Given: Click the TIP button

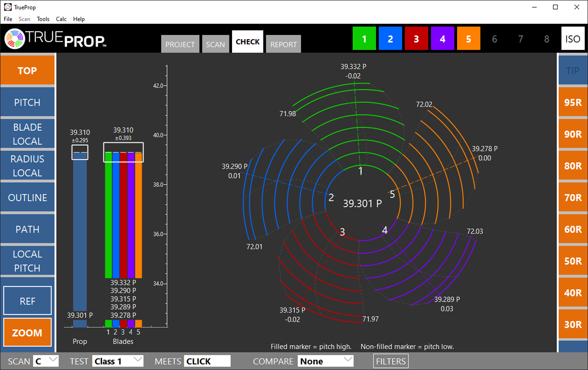Looking at the screenshot, I should pos(573,71).
